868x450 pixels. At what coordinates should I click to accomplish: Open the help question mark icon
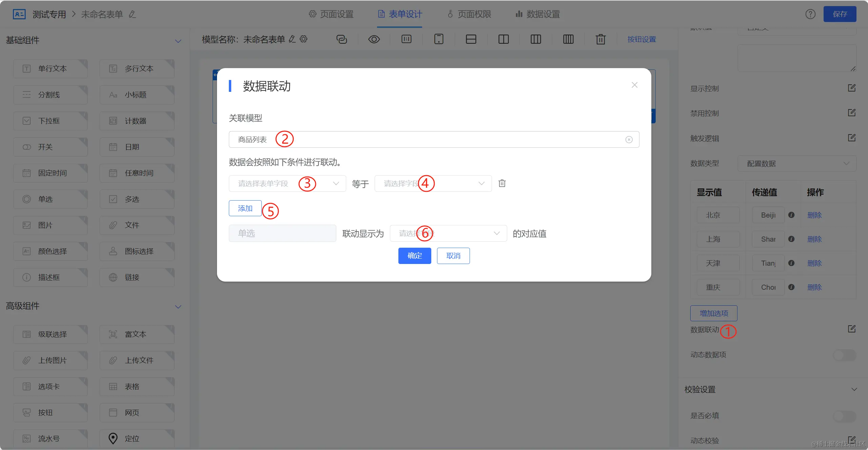[810, 14]
